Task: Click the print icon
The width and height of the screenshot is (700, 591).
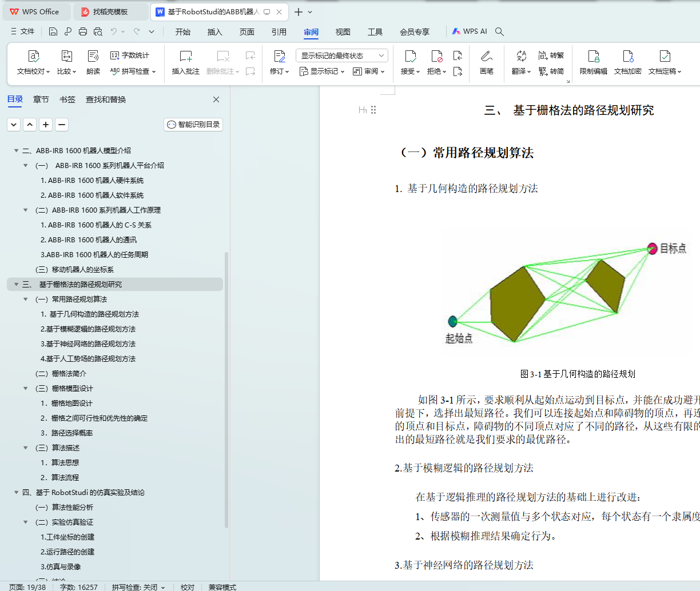Action: (83, 31)
